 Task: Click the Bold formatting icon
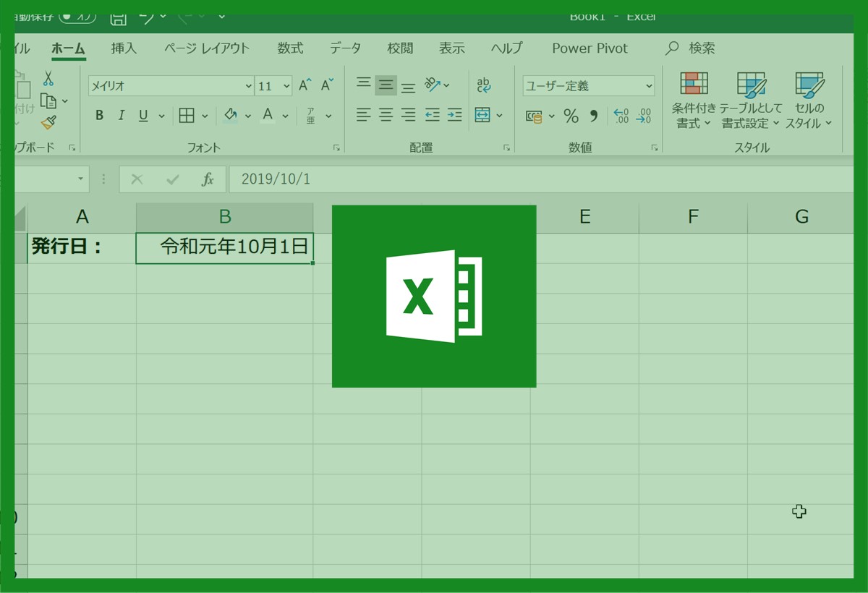point(100,116)
